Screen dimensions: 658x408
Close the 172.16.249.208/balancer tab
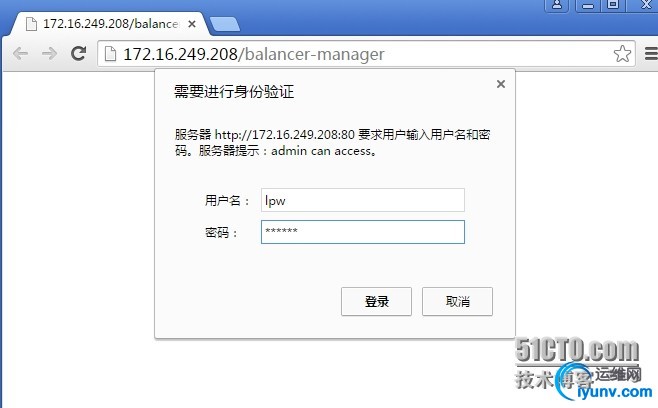(192, 24)
